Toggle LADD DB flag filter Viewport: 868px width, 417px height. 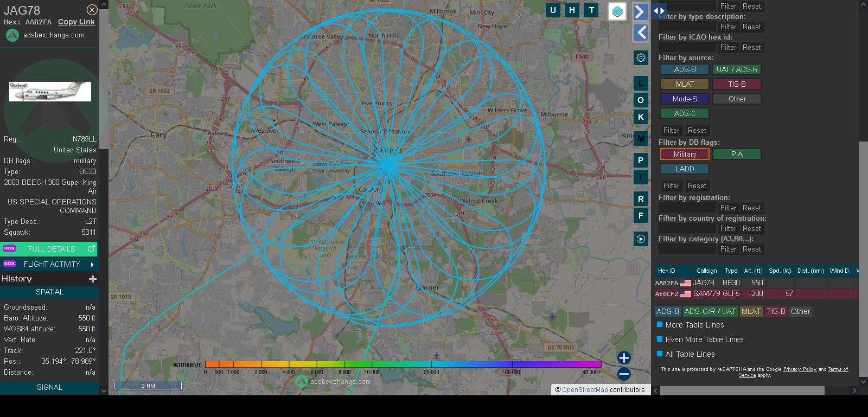pos(685,169)
